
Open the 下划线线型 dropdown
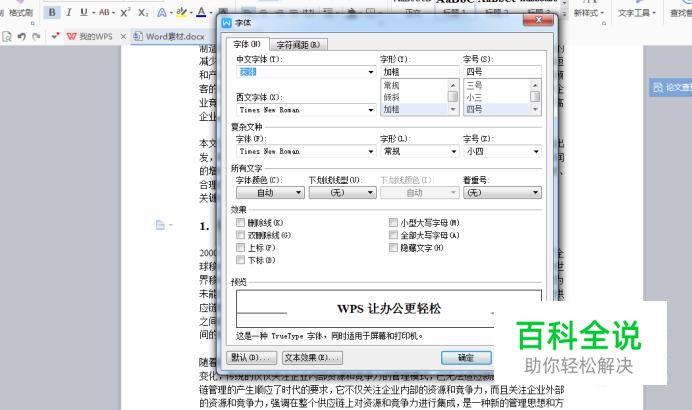point(342,192)
